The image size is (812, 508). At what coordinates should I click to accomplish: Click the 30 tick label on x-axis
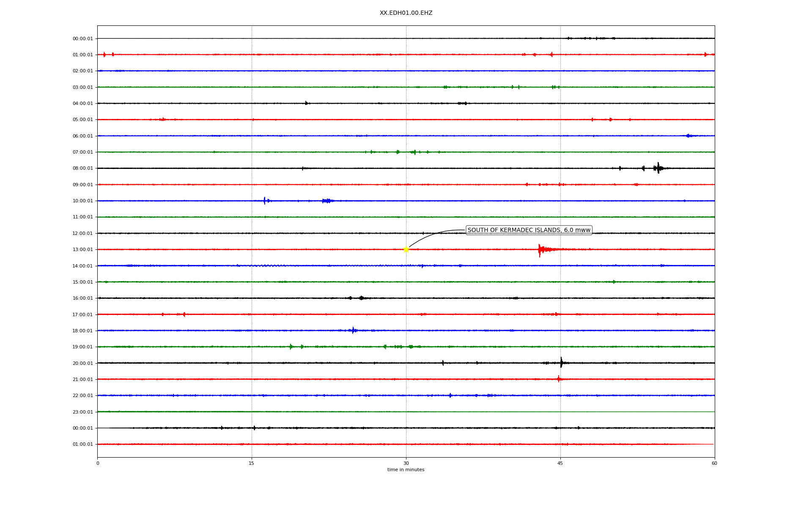click(x=406, y=463)
